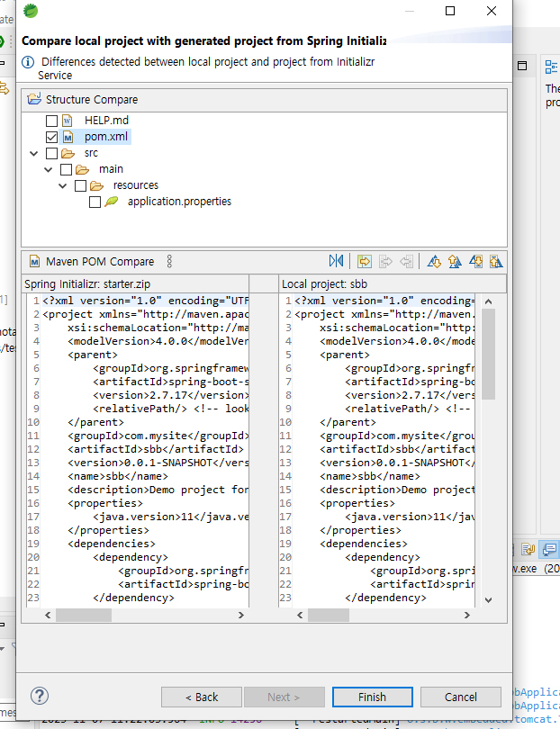The height and width of the screenshot is (729, 560).
Task: Click the highlighted console icon in background IDE
Action: tap(549, 549)
